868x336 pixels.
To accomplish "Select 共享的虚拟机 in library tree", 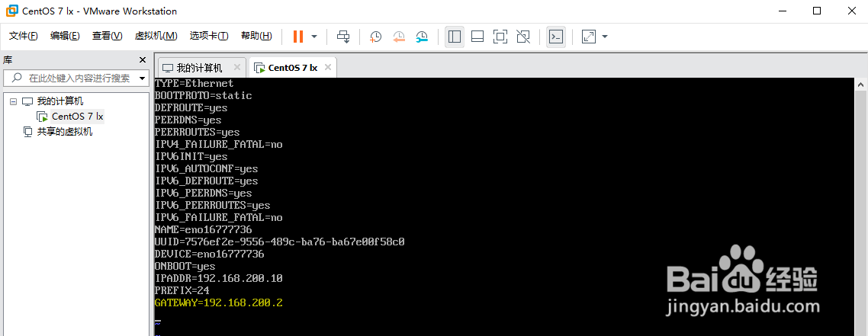I will point(64,132).
